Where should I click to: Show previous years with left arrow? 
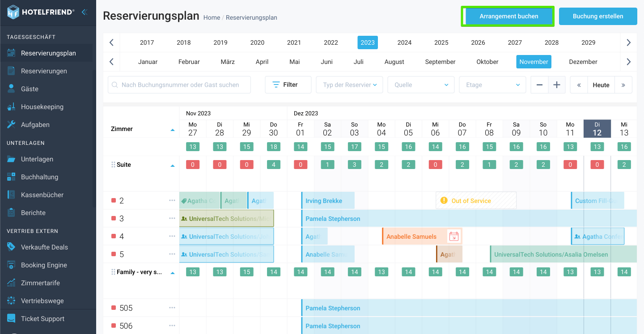pyautogui.click(x=112, y=42)
